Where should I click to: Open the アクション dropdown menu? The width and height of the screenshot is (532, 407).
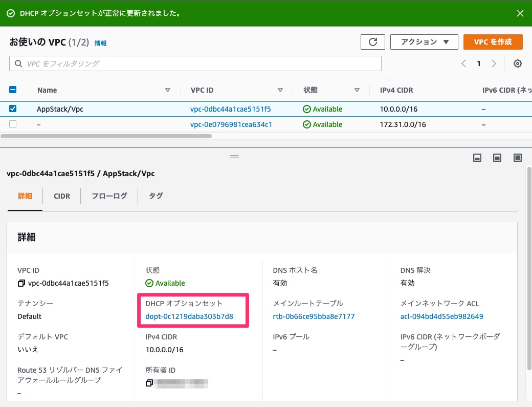pyautogui.click(x=424, y=42)
